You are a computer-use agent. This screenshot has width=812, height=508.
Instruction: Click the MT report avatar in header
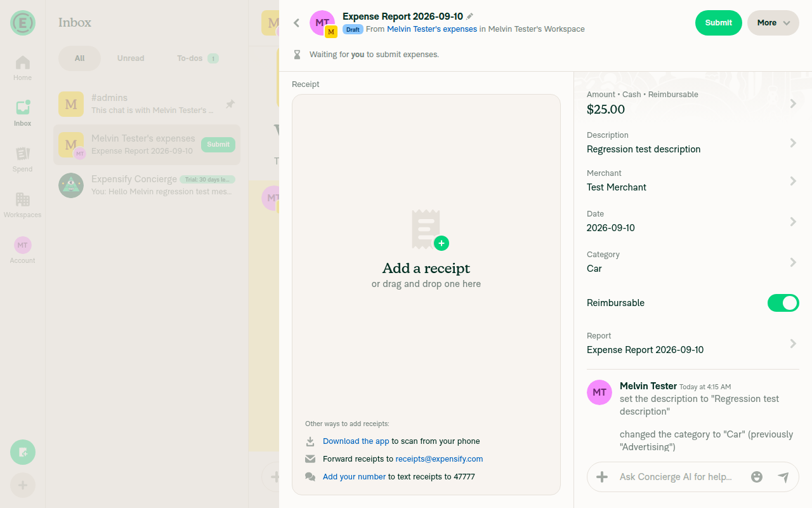322,23
